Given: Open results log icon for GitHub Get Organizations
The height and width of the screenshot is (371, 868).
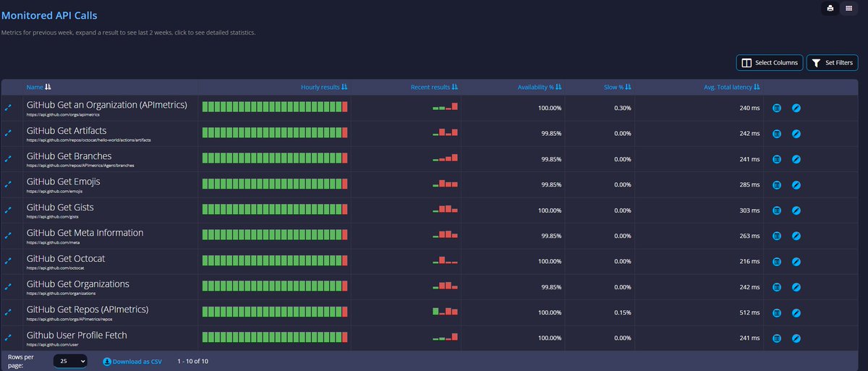Looking at the screenshot, I should tap(777, 287).
